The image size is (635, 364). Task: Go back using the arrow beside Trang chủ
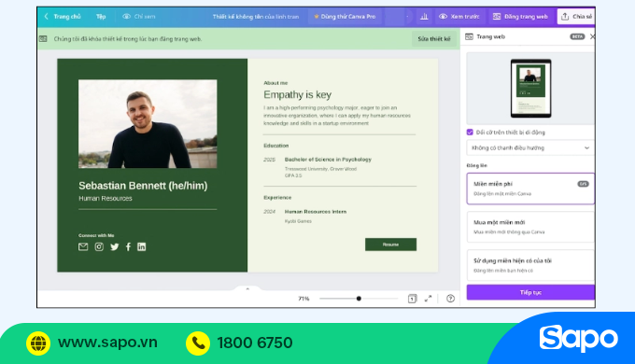point(46,17)
